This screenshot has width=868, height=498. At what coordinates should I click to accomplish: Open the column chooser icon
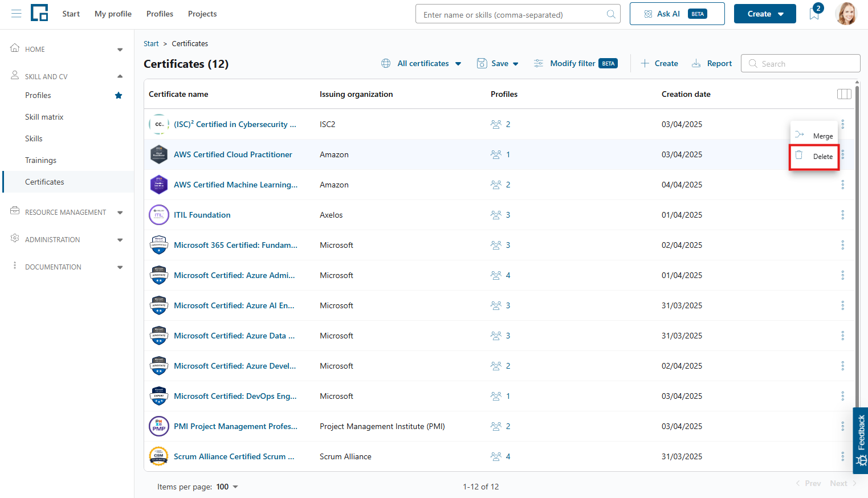[x=844, y=94]
